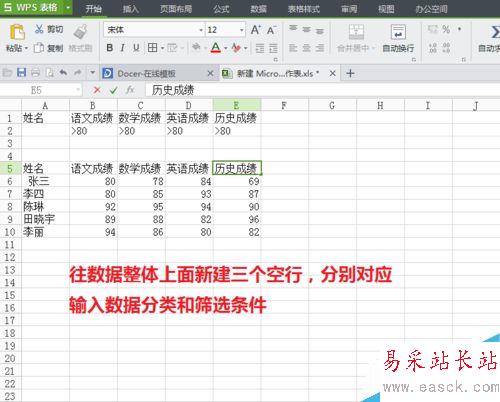Click the clear formatting eraser icon

click(x=236, y=48)
